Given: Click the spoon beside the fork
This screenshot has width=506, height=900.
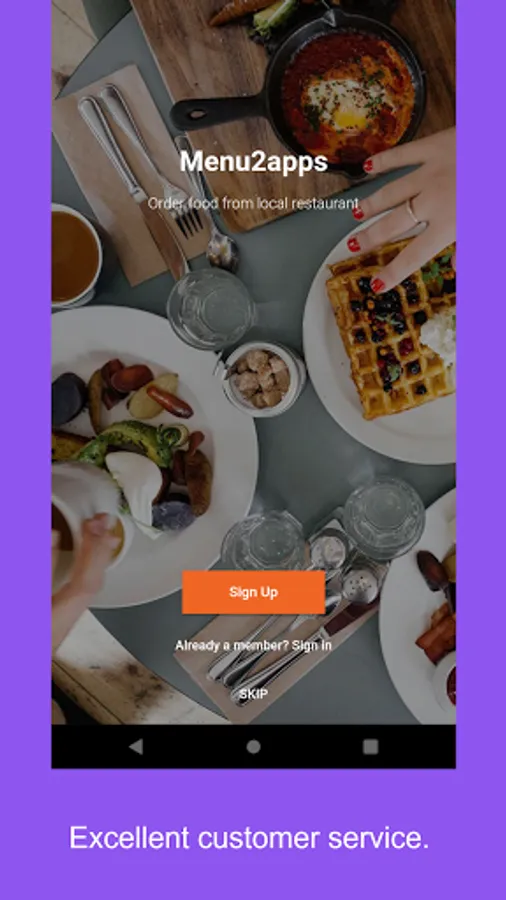Looking at the screenshot, I should click(x=209, y=207).
